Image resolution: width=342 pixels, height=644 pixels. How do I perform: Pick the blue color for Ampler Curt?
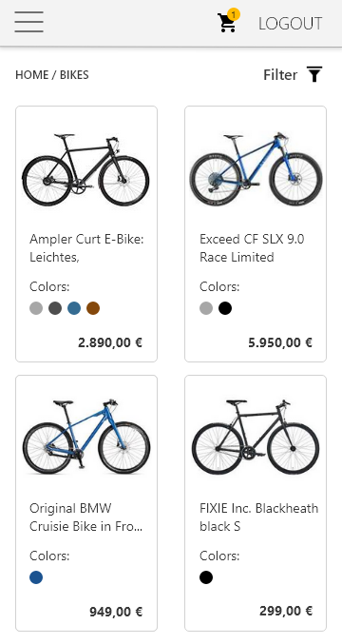pyautogui.click(x=74, y=308)
